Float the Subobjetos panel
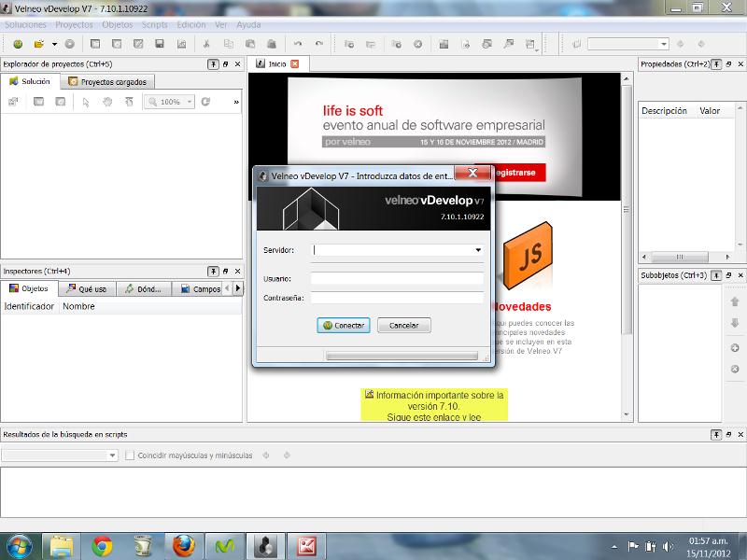 tap(729, 275)
